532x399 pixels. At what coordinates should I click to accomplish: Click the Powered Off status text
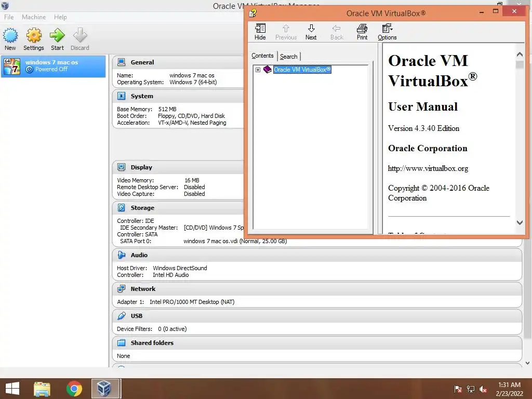pyautogui.click(x=51, y=69)
